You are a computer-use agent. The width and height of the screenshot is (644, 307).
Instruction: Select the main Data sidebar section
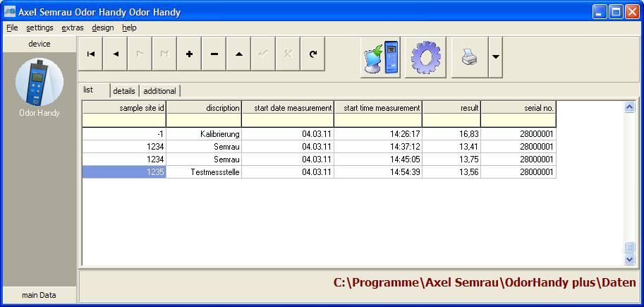[39, 295]
